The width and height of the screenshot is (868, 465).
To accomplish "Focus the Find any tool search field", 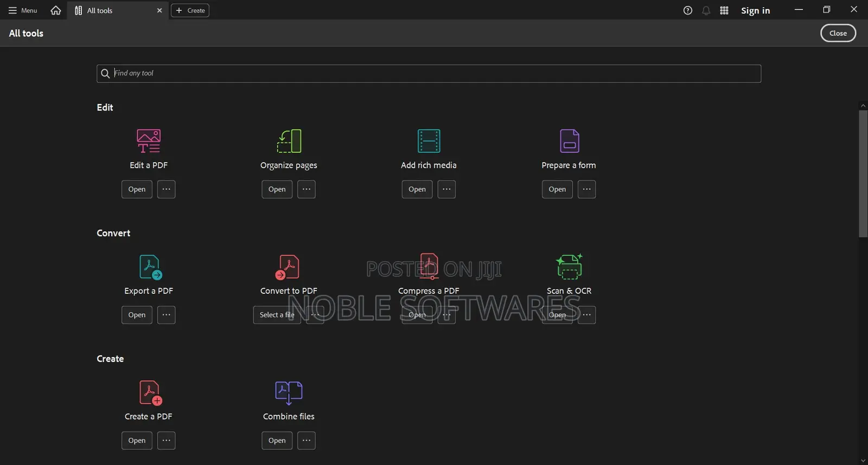I will click(x=429, y=73).
